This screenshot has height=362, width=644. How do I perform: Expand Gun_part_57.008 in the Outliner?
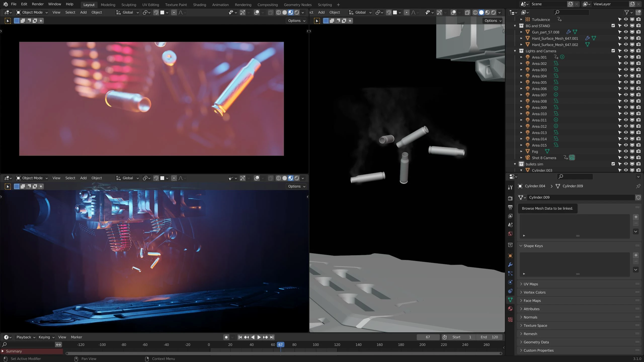coord(521,32)
